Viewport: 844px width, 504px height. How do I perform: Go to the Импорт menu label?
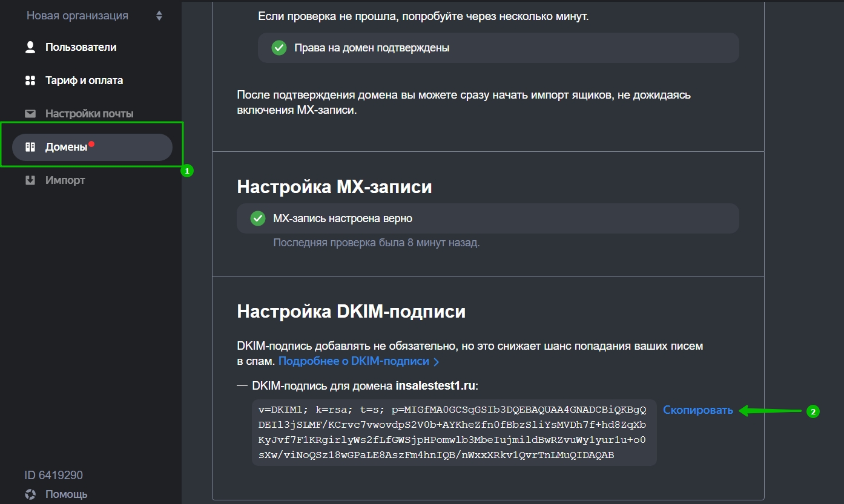click(x=65, y=180)
